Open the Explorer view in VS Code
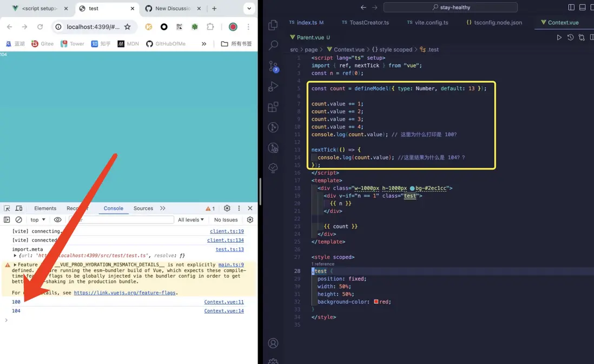 tap(273, 25)
